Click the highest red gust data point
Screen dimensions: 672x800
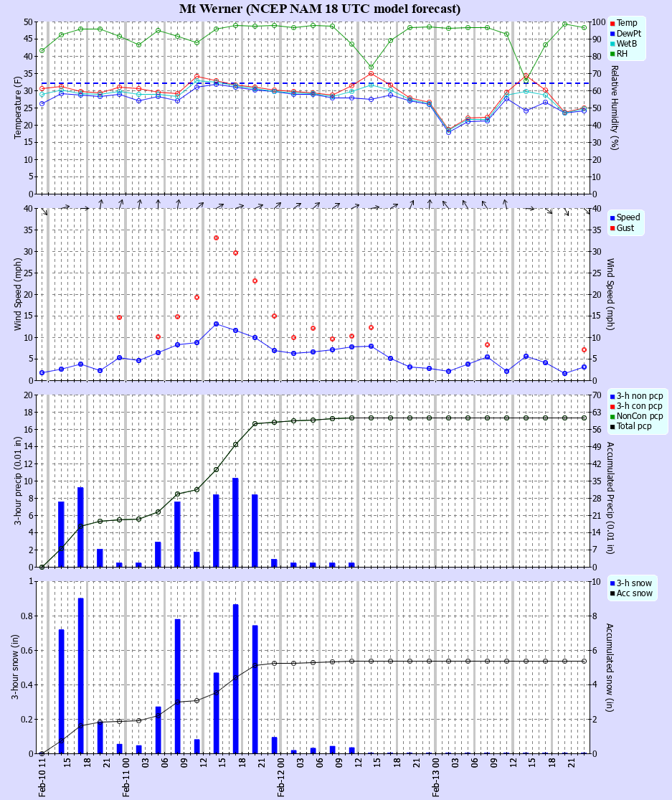(x=216, y=238)
